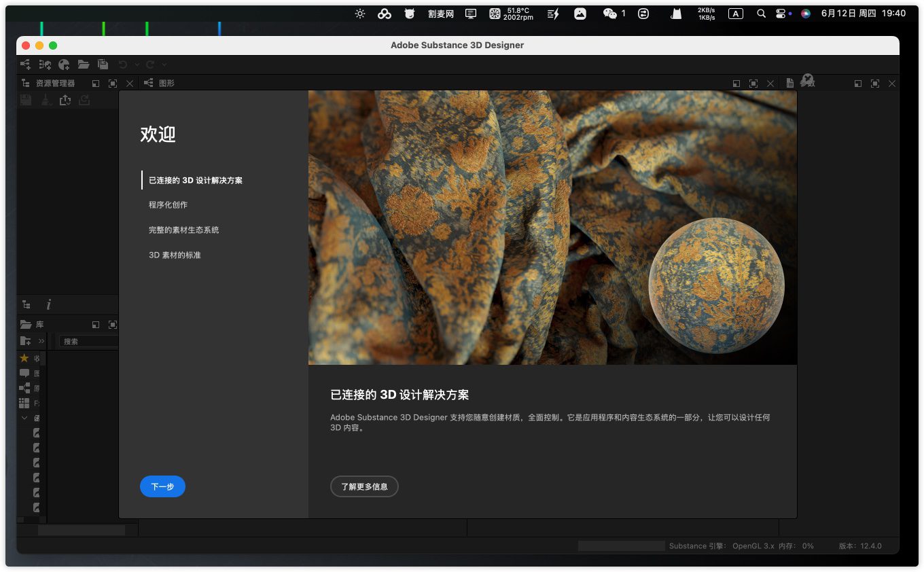Click into the 搜索 library search field
The image size is (924, 572).
(89, 341)
